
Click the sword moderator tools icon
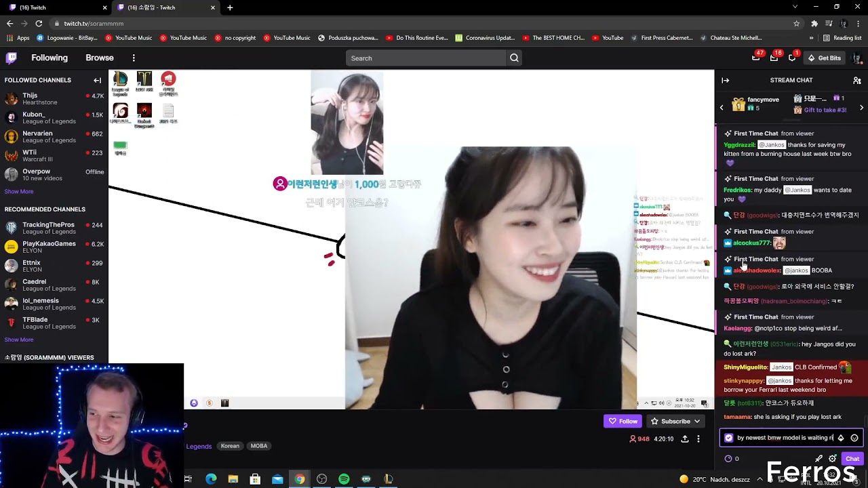tap(819, 459)
